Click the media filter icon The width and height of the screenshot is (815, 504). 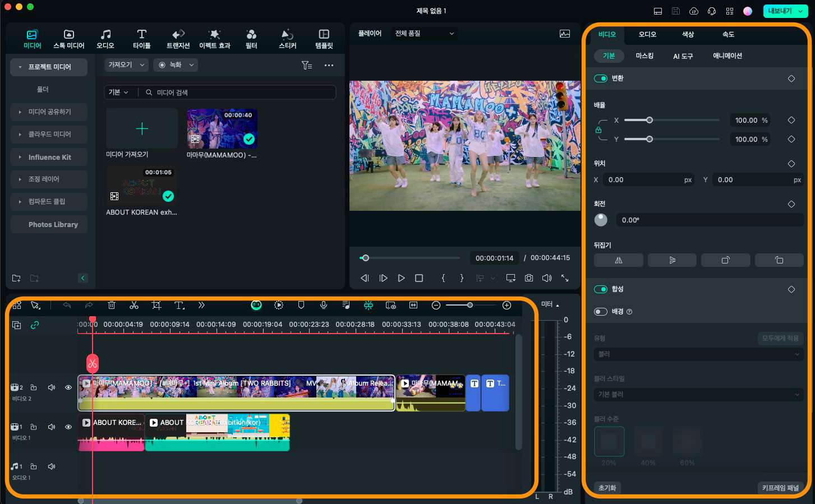[306, 65]
